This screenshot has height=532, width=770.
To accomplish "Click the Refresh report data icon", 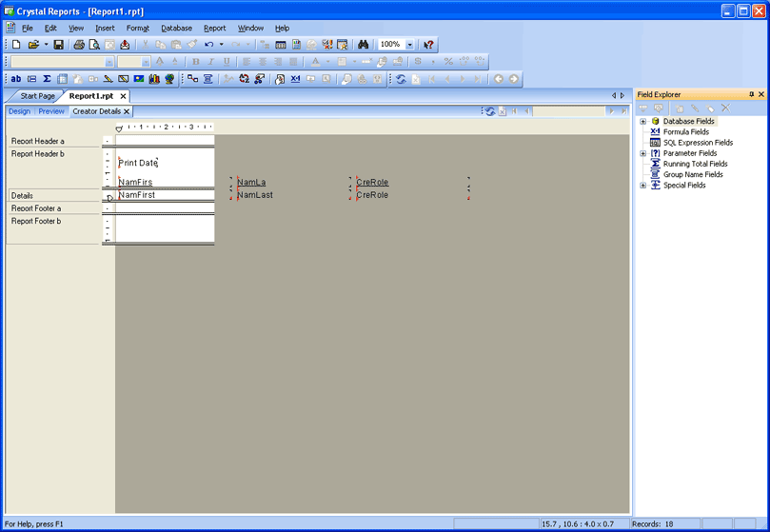I will pyautogui.click(x=401, y=79).
